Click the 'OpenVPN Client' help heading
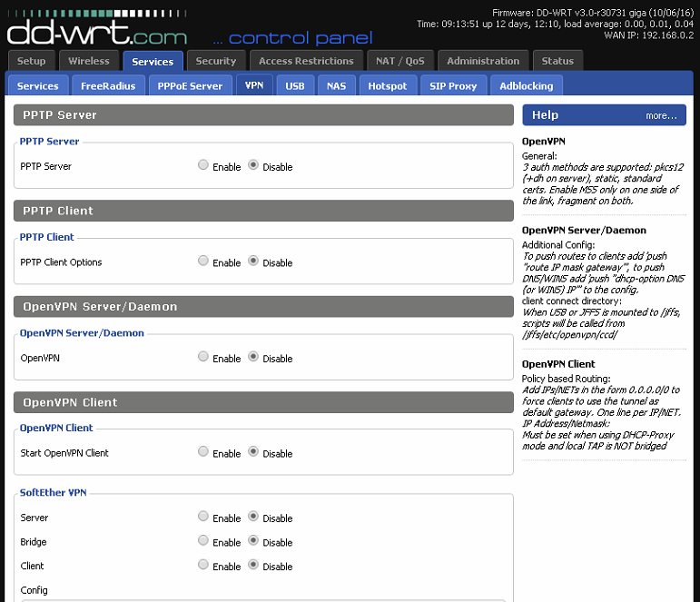Viewport: 700px width, 602px height. pyautogui.click(x=558, y=364)
